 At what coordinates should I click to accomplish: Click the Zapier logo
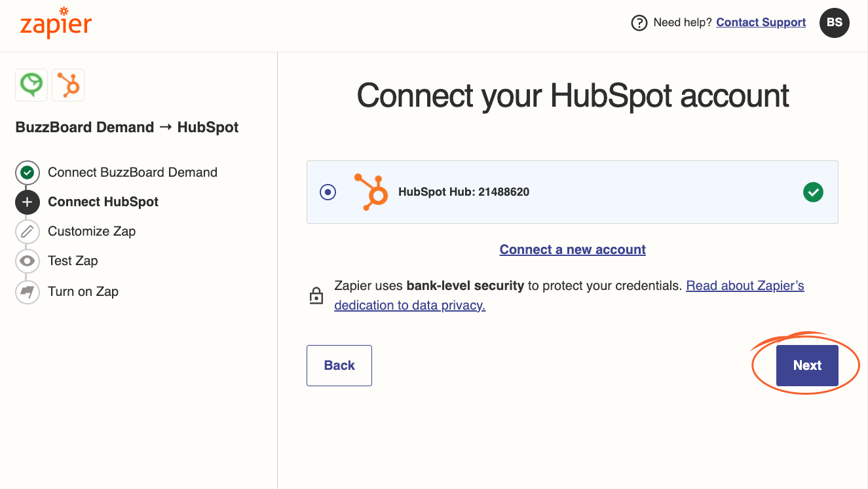coord(56,23)
